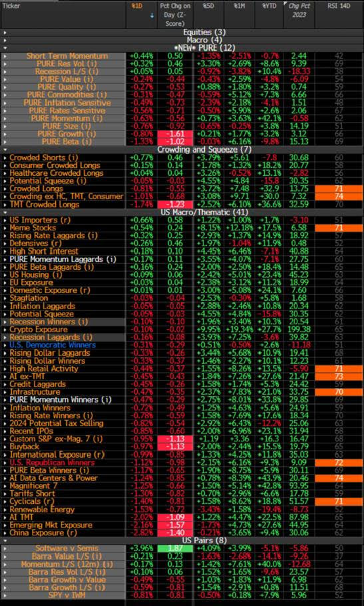Collapse the US Macro/Thematic (41) section
The height and width of the screenshot is (606, 364).
click(5, 212)
